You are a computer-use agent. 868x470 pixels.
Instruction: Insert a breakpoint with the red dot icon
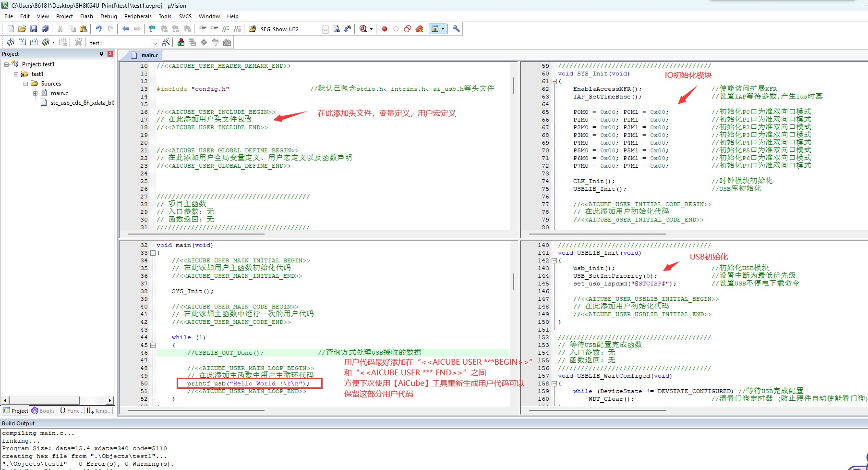(x=385, y=29)
